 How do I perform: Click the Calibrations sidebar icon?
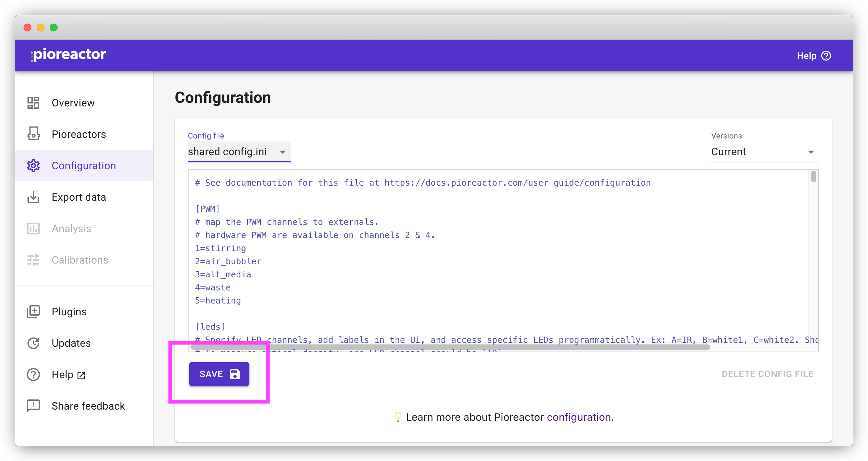click(33, 260)
